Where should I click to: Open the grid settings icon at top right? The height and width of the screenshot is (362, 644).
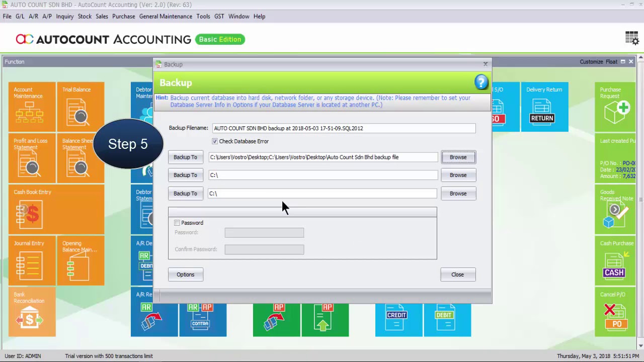[632, 38]
